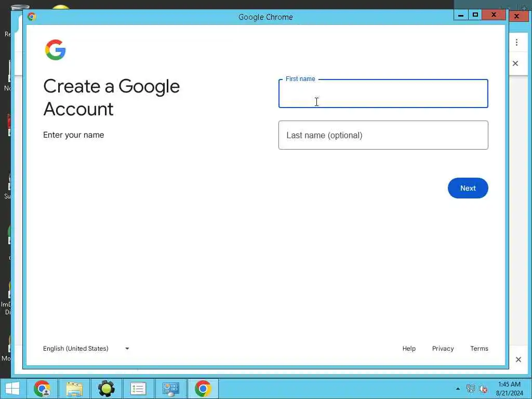This screenshot has width=532, height=399.
Task: Click the blue Next button
Action: tap(468, 188)
